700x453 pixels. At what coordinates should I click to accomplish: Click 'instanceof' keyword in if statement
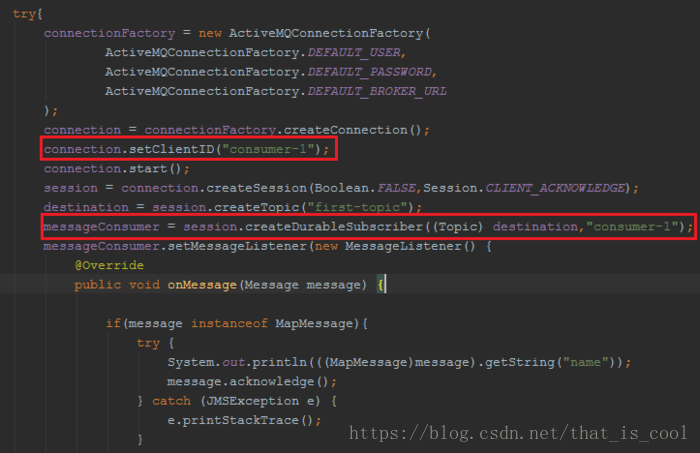tap(229, 324)
